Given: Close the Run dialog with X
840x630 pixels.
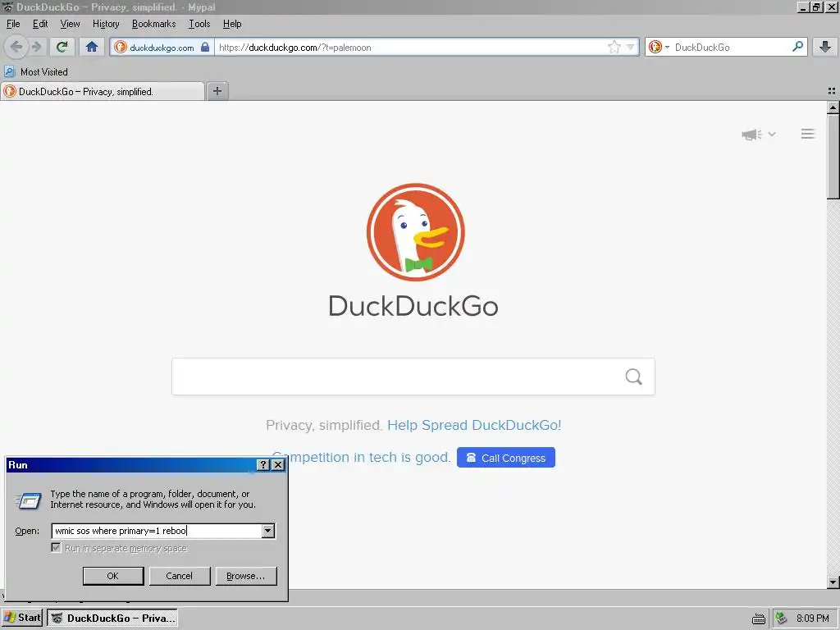Looking at the screenshot, I should coord(278,465).
